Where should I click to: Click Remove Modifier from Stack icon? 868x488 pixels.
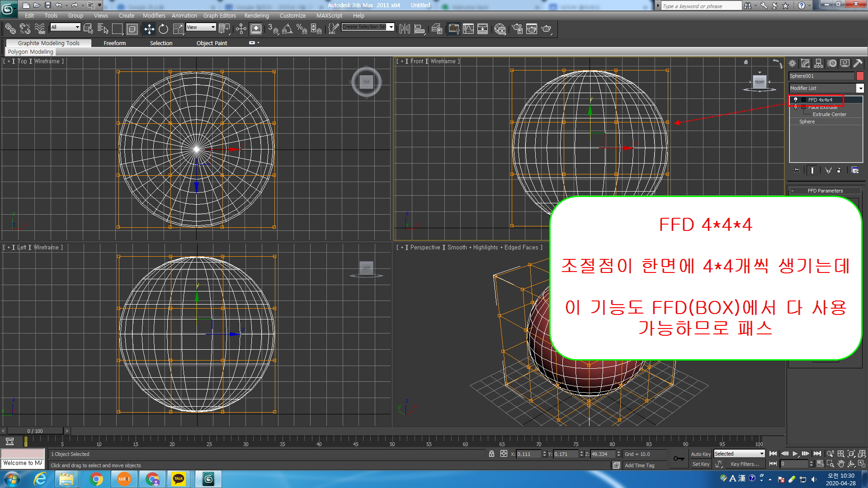pyautogui.click(x=839, y=170)
